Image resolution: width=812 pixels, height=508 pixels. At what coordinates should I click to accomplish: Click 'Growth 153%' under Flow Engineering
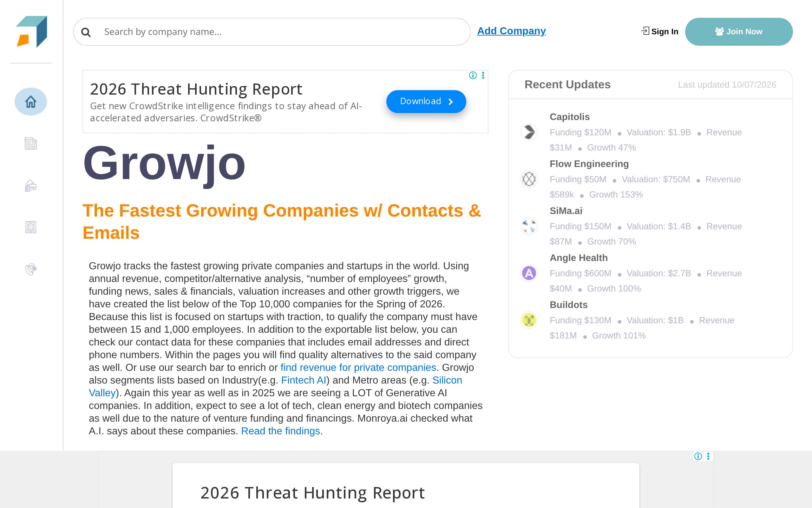(x=616, y=195)
